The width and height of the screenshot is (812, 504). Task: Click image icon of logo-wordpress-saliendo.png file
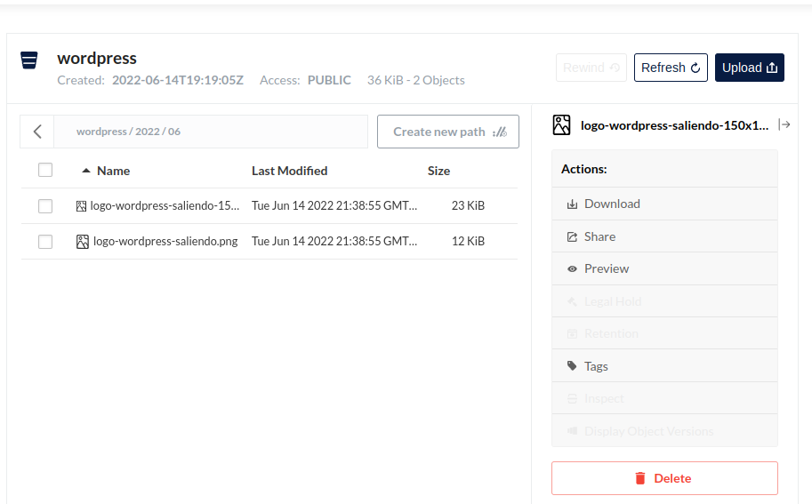tap(83, 242)
